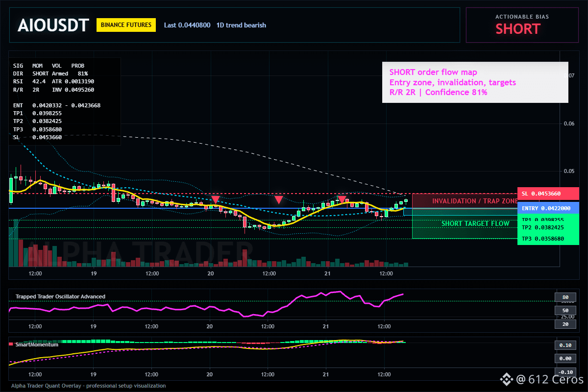
Task: Click the red SmartMomentum legend swatch
Action: point(11,344)
